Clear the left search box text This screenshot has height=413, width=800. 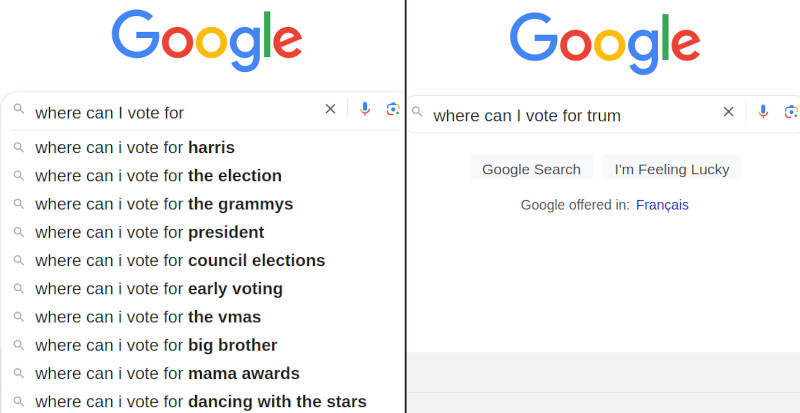[x=330, y=109]
